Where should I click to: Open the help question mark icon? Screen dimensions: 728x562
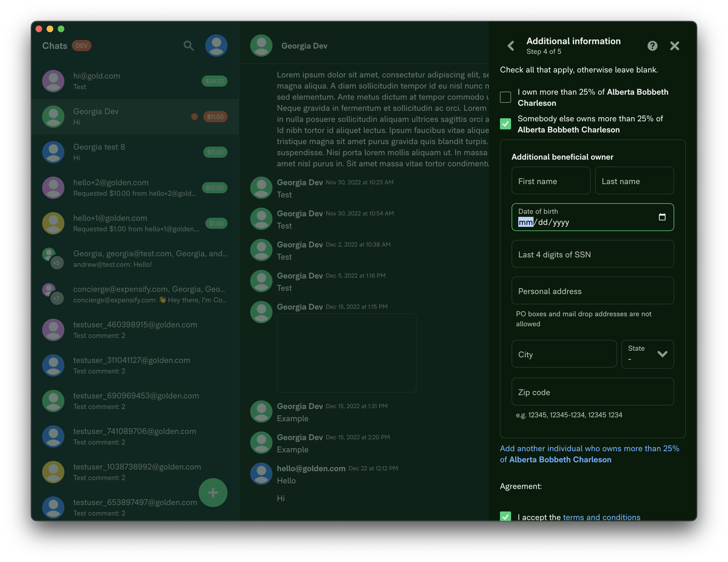coord(652,46)
